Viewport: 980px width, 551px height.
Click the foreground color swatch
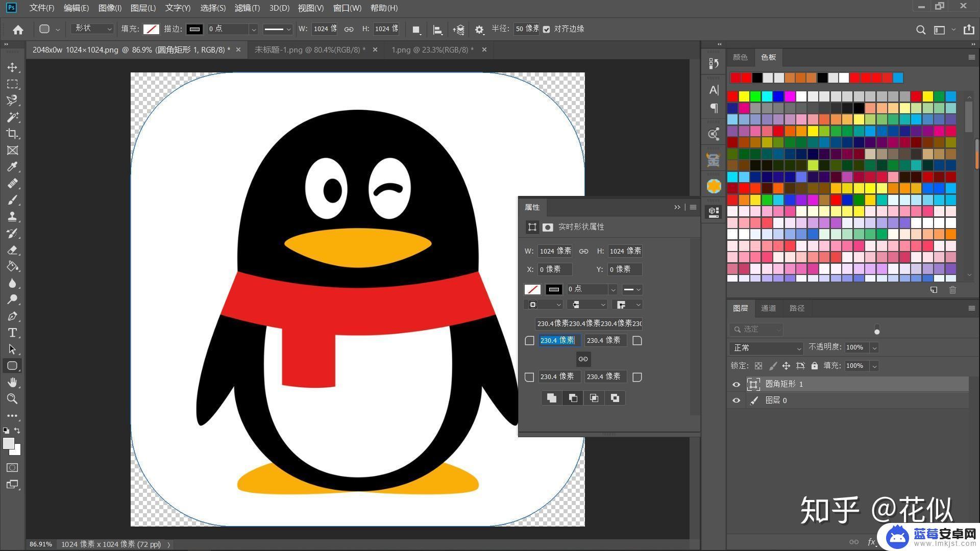click(9, 444)
